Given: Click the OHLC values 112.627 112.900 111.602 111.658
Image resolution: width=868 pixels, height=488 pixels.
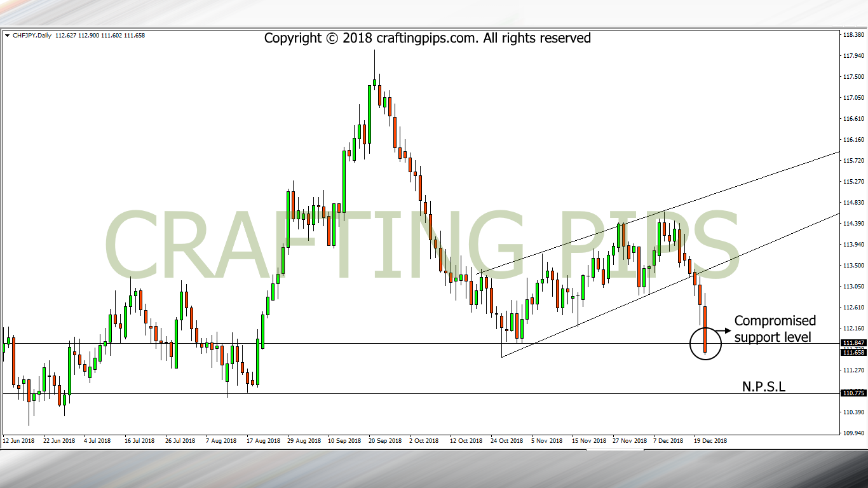Looking at the screenshot, I should point(100,36).
